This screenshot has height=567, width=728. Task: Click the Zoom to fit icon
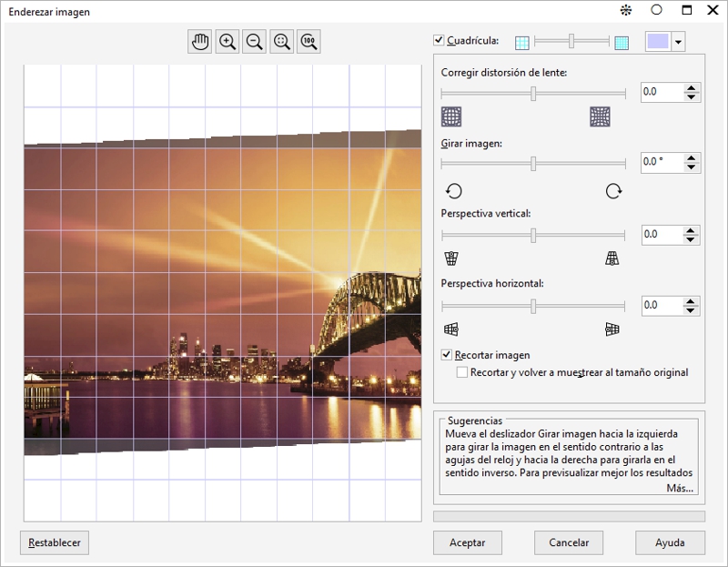click(282, 41)
